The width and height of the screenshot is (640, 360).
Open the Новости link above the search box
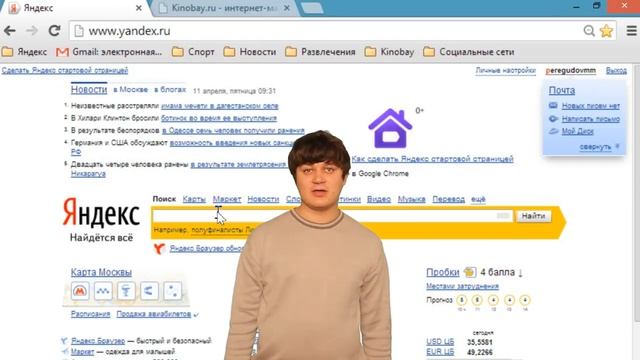tap(263, 199)
